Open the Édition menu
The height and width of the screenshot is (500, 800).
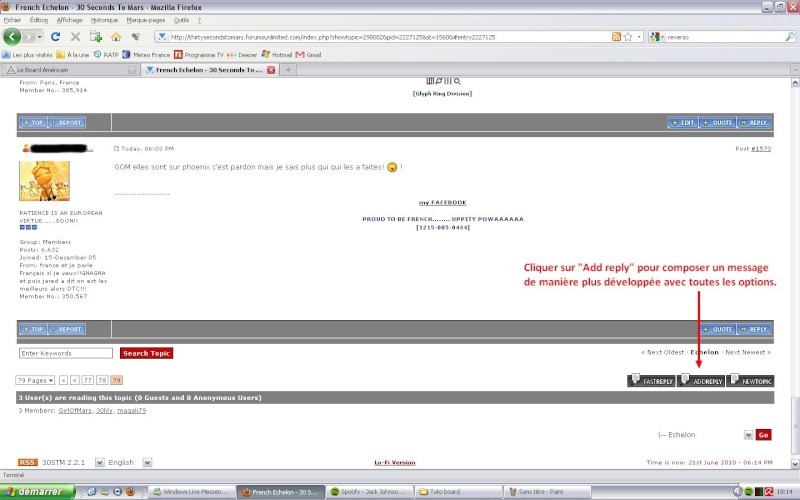[x=39, y=20]
